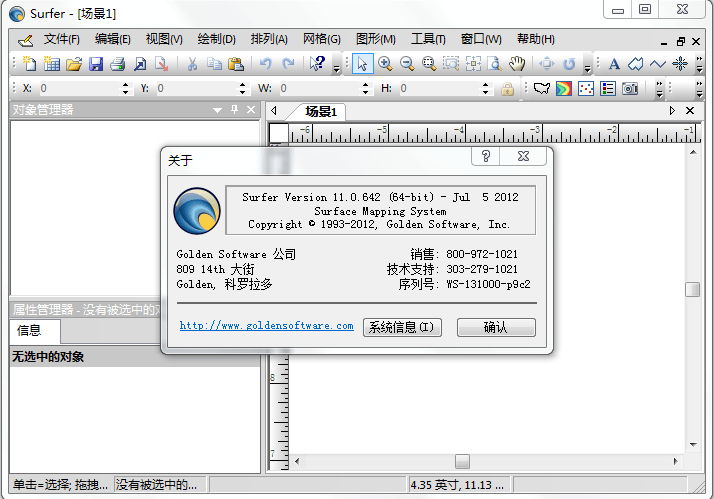Viewport: 714px width, 499px height.
Task: Click the Save file icon
Action: click(x=96, y=64)
